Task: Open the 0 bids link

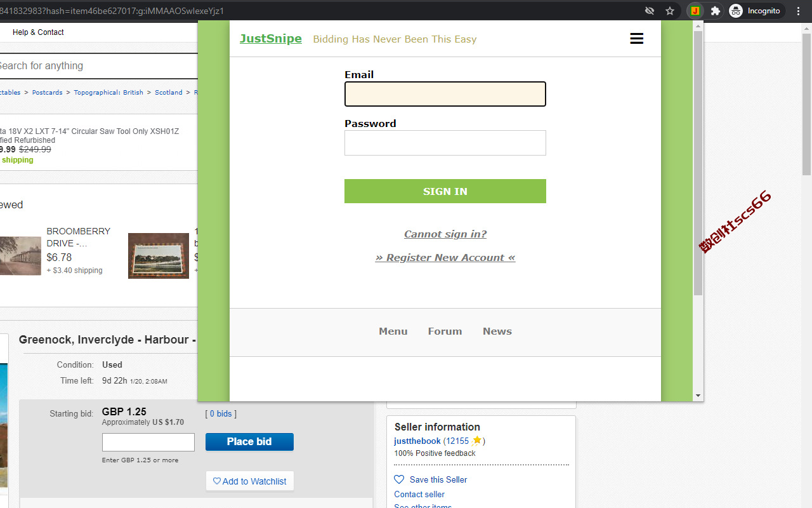Action: click(x=221, y=414)
